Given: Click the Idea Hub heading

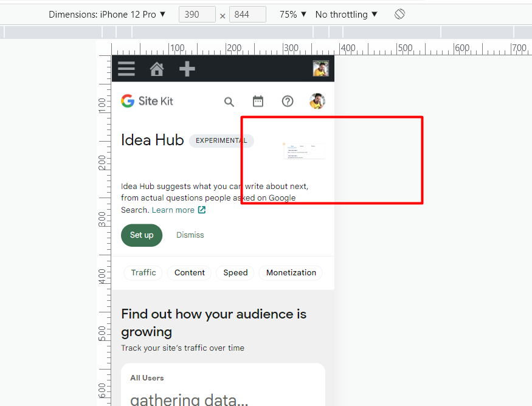Looking at the screenshot, I should pos(153,140).
